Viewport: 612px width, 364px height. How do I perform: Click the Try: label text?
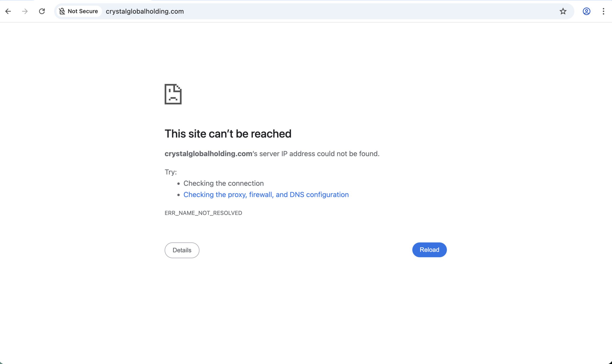click(170, 172)
